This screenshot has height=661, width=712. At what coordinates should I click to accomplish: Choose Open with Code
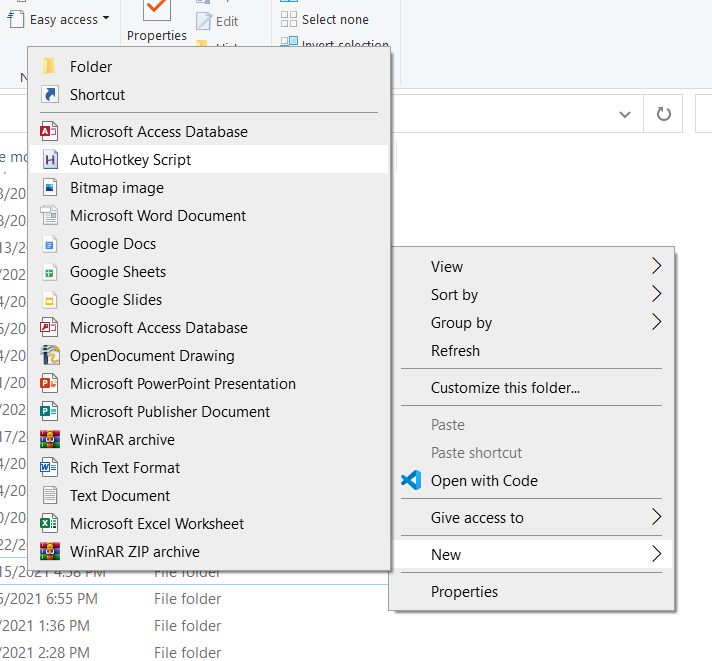[x=531, y=480]
